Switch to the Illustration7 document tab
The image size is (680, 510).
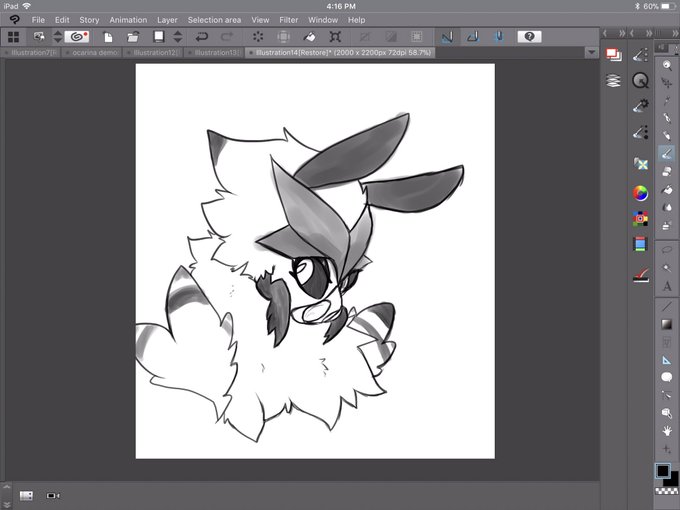point(32,52)
